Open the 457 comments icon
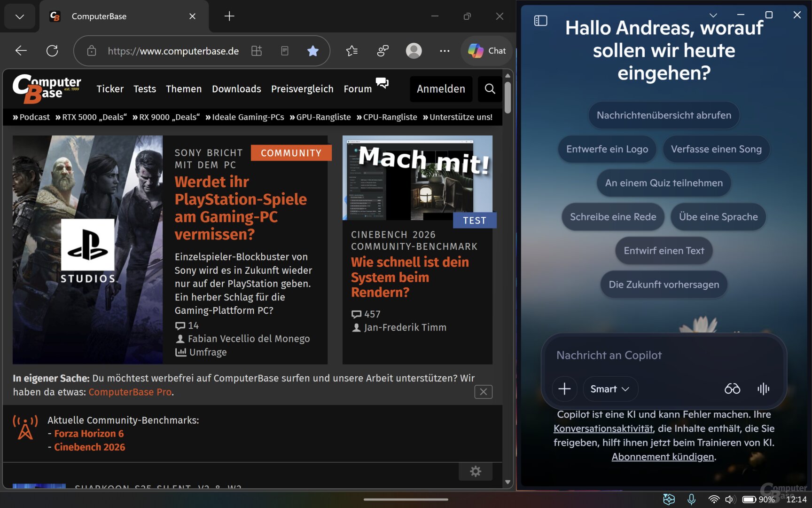Viewport: 812px width, 508px height. (x=357, y=314)
